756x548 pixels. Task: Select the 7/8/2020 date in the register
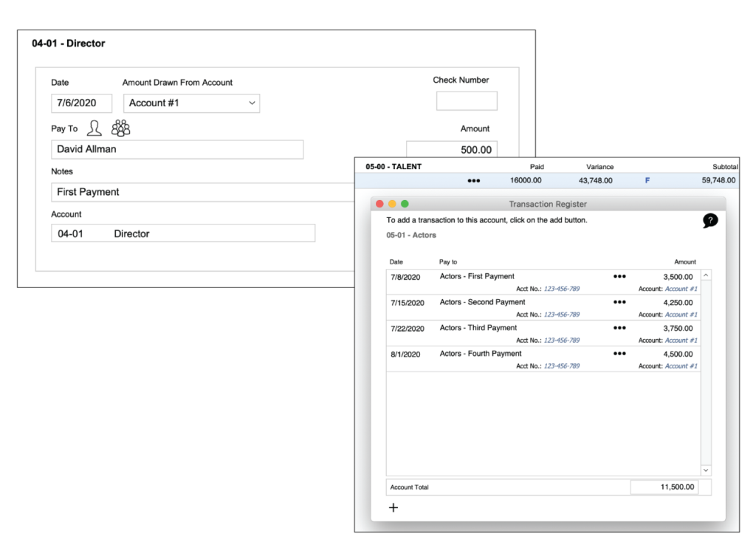click(x=405, y=278)
